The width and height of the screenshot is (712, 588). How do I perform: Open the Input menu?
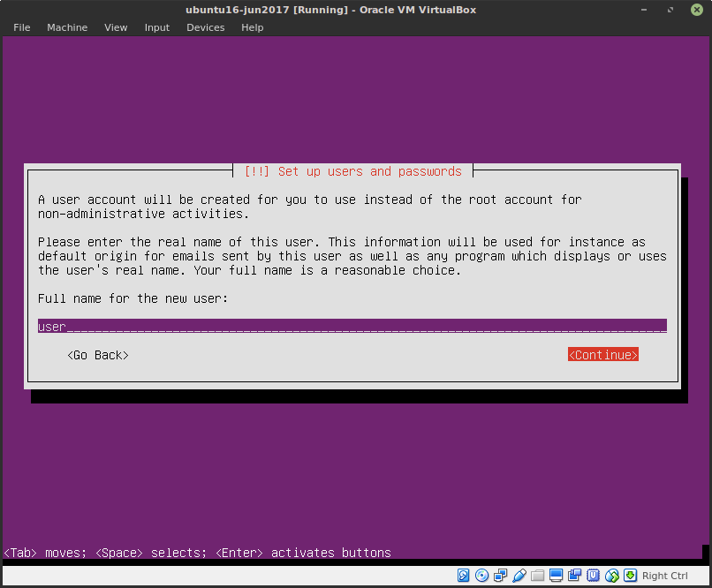click(x=156, y=27)
